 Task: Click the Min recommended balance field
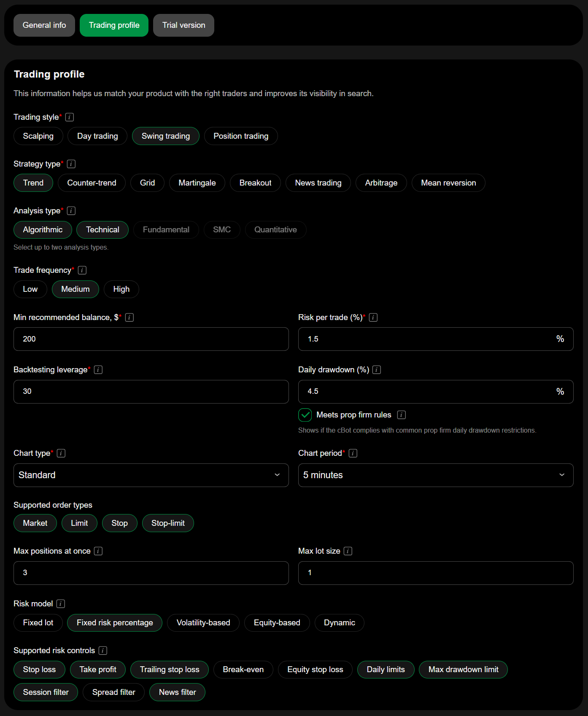[151, 339]
